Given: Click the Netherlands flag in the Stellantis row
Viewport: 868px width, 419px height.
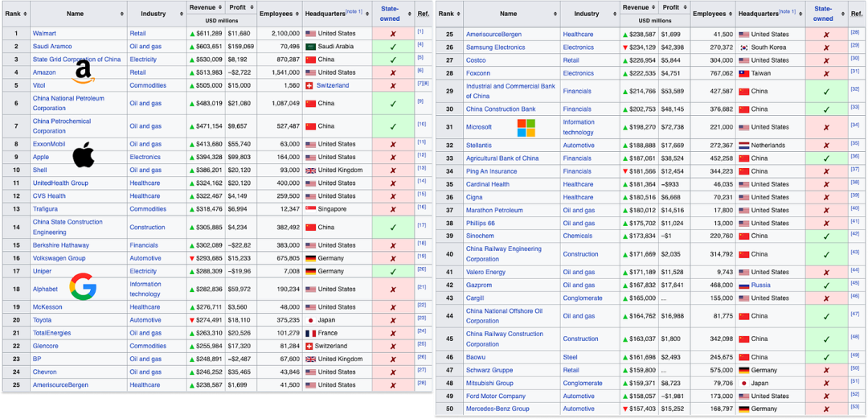Looking at the screenshot, I should tap(744, 146).
